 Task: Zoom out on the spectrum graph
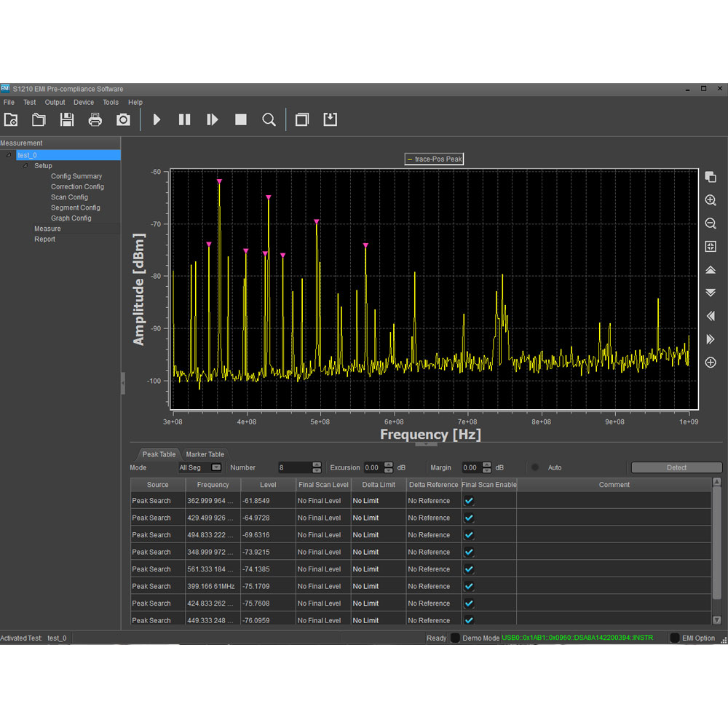tap(711, 223)
